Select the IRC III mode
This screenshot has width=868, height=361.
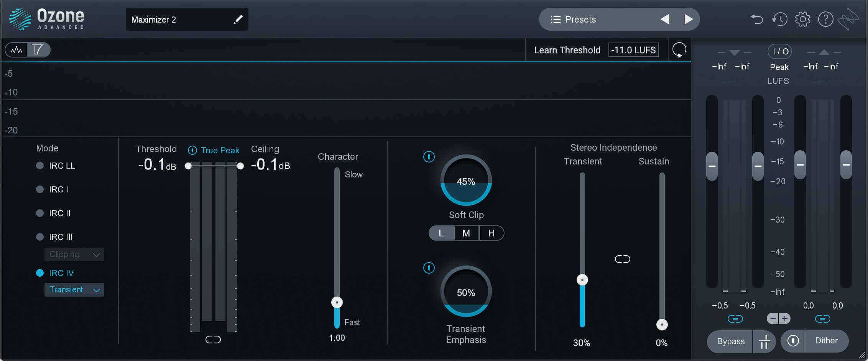[x=54, y=237]
